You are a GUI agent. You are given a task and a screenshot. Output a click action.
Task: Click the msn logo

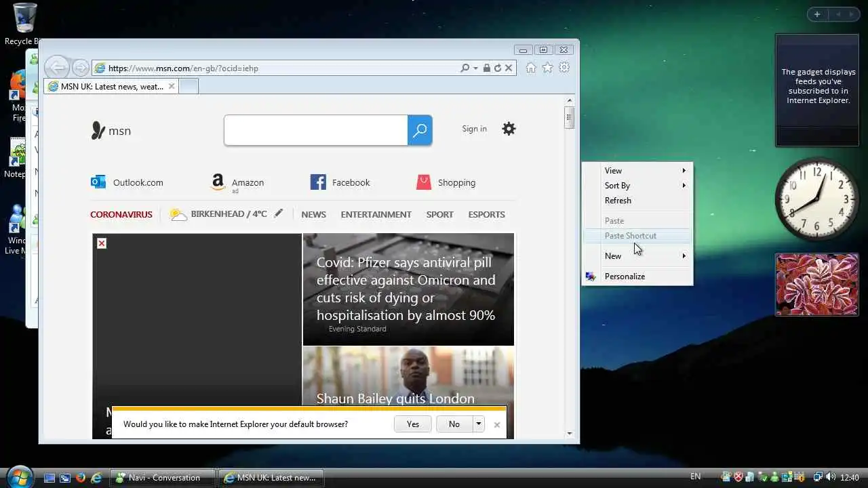pos(111,130)
